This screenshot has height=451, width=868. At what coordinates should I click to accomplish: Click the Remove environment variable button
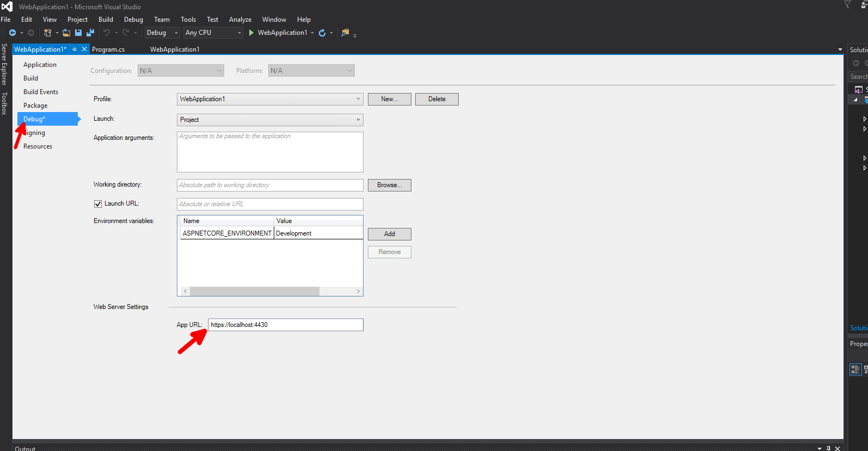390,252
